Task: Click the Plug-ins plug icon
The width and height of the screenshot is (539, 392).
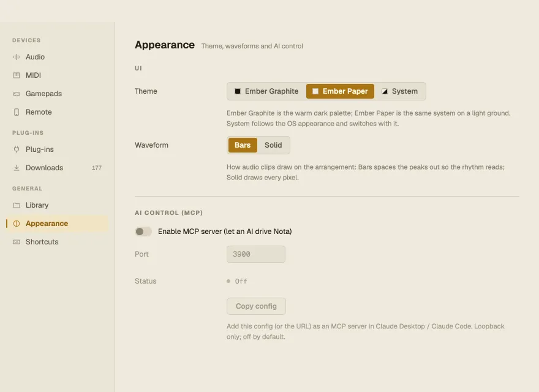Action: click(16, 149)
